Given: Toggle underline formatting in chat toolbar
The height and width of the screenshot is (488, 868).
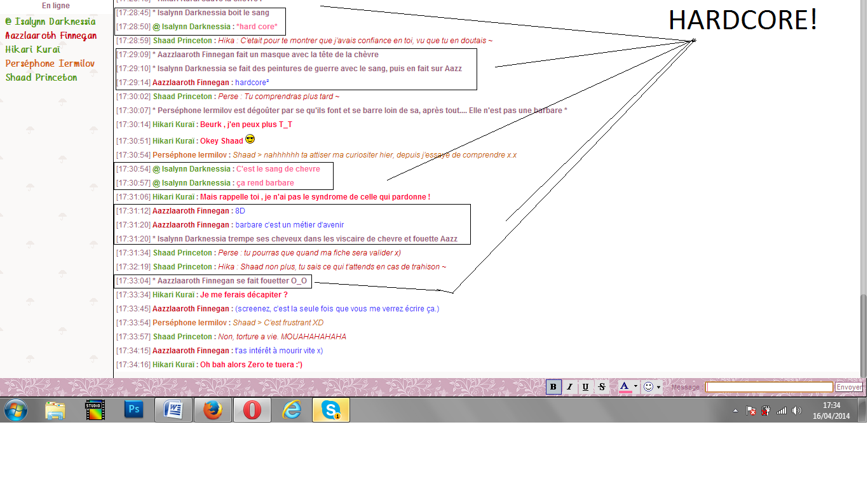Looking at the screenshot, I should pyautogui.click(x=585, y=387).
